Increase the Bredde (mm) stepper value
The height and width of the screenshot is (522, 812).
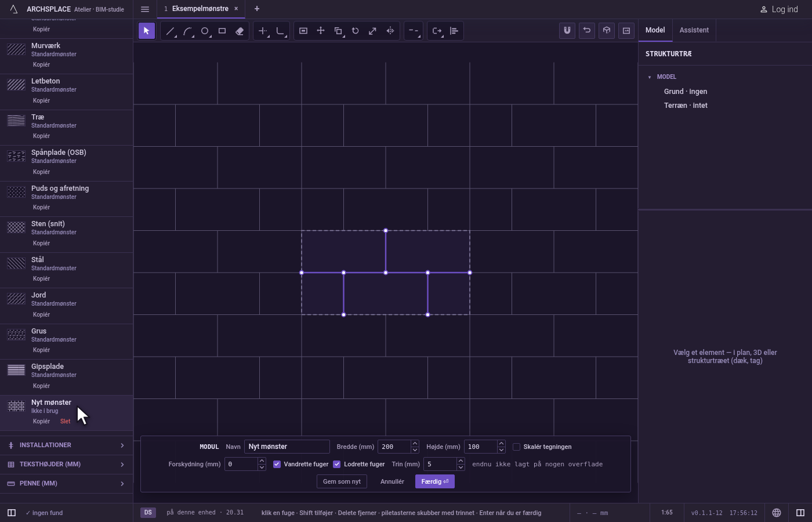415,444
